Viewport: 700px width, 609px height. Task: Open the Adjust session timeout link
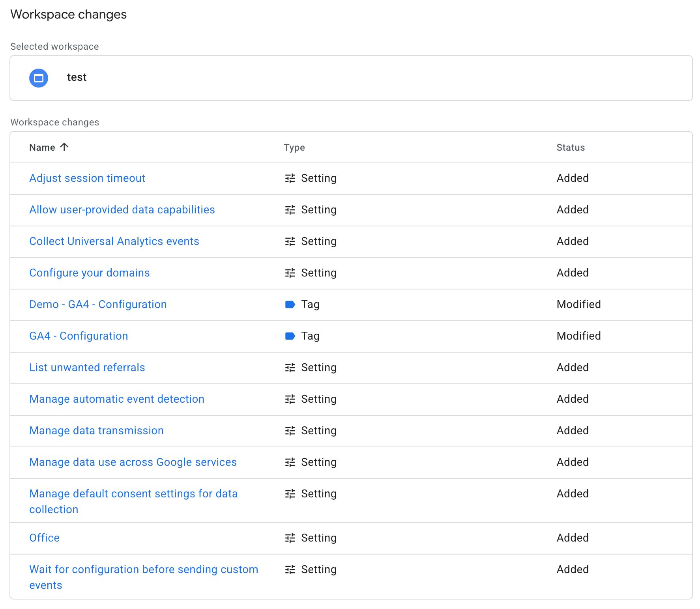(87, 178)
